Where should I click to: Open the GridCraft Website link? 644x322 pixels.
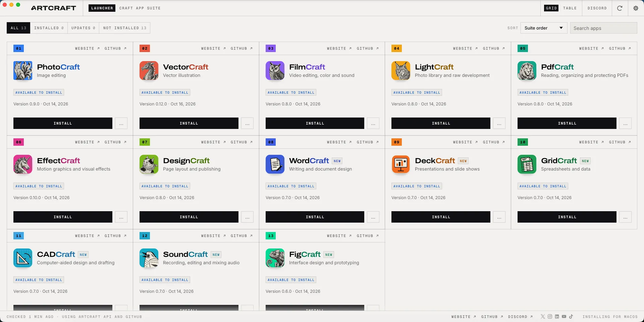[591, 142]
